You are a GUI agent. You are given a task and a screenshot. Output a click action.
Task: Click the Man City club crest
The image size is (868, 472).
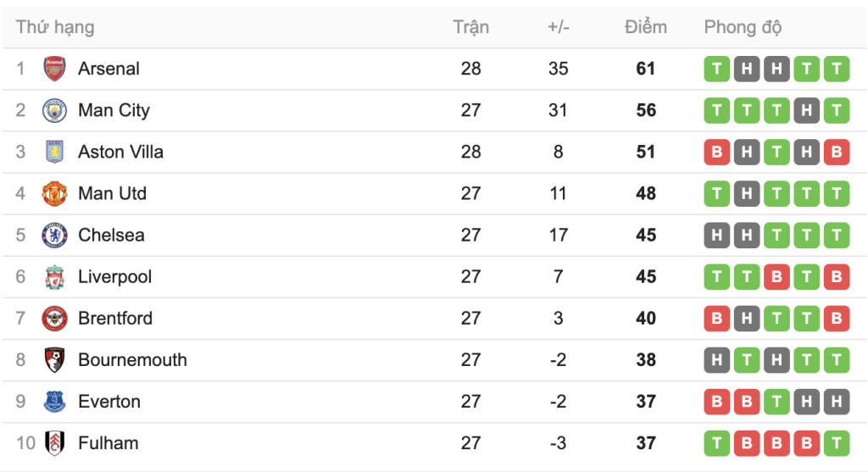click(54, 110)
